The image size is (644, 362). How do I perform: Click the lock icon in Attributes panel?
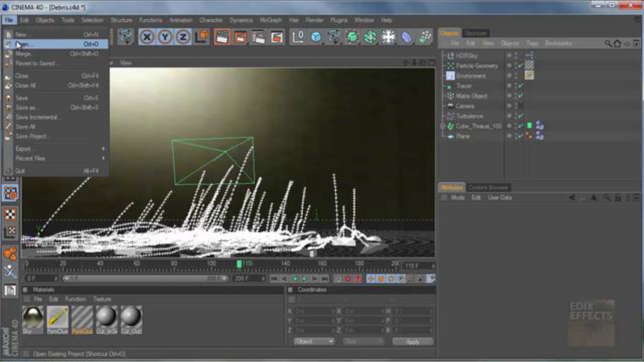click(x=618, y=198)
